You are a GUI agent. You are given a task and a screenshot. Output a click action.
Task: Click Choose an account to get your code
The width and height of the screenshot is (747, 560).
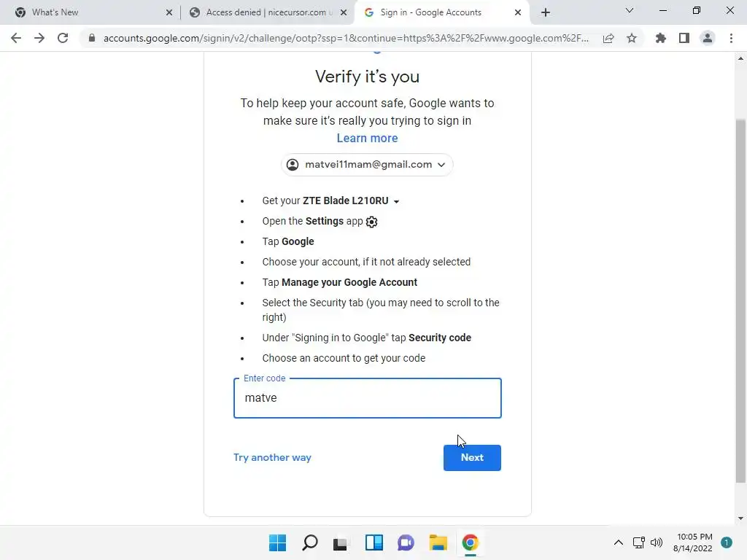[x=344, y=358]
